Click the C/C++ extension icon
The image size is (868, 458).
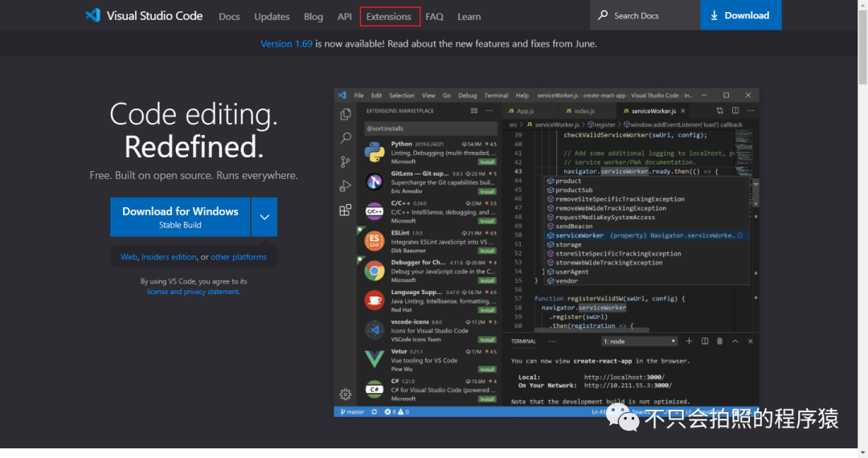click(x=375, y=211)
